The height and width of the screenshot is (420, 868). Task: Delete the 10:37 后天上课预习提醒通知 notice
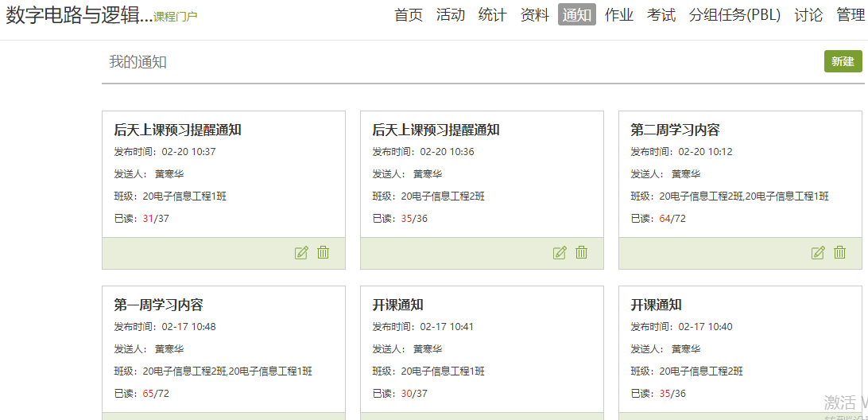(324, 253)
